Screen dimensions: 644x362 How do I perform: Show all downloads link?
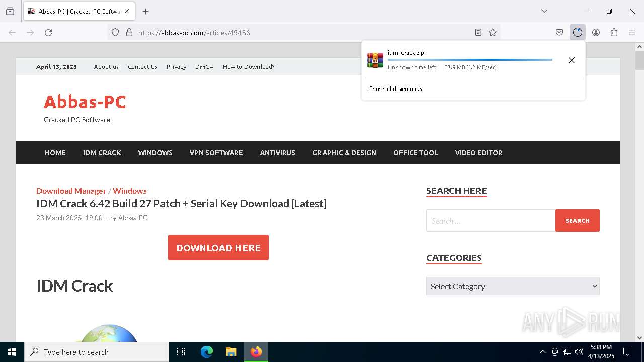pyautogui.click(x=395, y=89)
